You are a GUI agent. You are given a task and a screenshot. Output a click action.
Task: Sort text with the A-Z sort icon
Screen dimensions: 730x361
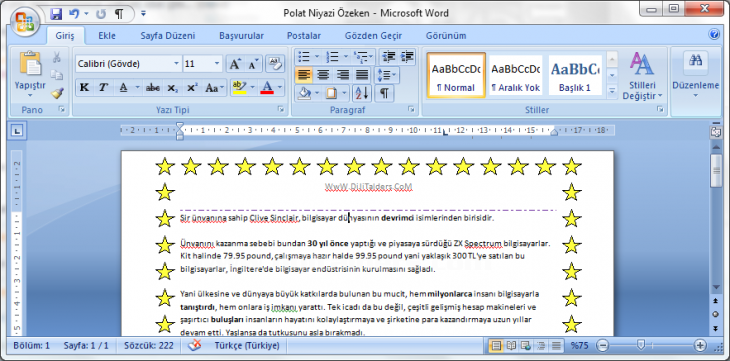tap(362, 93)
